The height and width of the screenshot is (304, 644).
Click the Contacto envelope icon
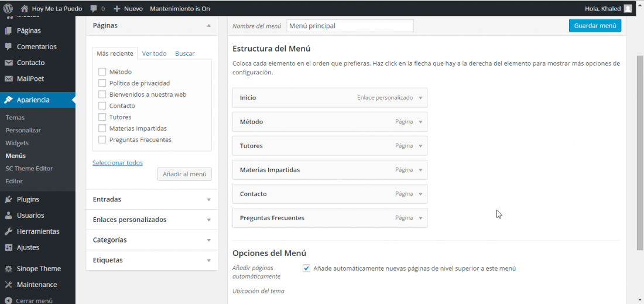pyautogui.click(x=8, y=63)
